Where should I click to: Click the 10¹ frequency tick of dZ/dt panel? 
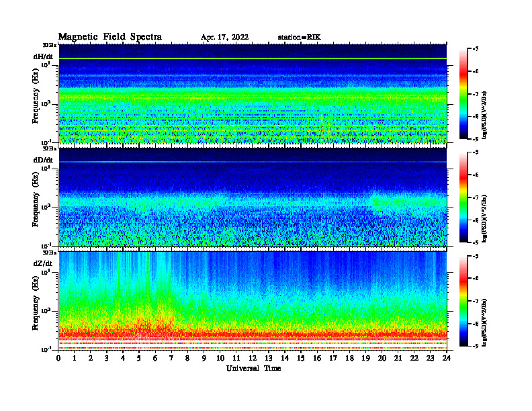[46, 272]
